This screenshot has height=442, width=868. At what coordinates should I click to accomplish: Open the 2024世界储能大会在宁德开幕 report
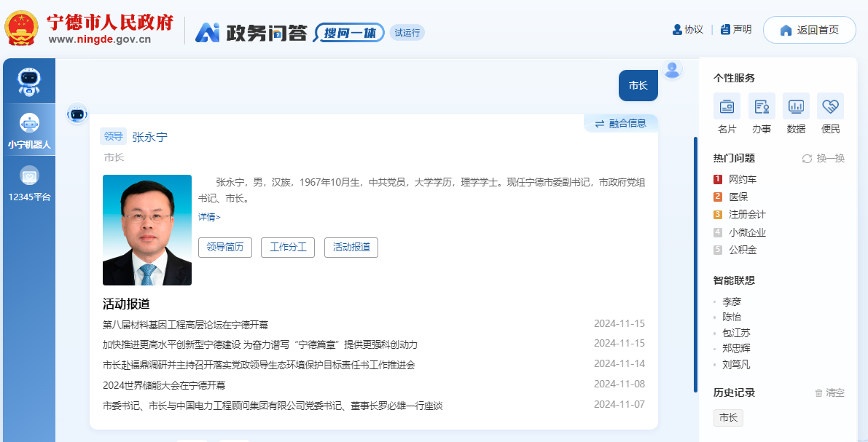click(x=164, y=386)
